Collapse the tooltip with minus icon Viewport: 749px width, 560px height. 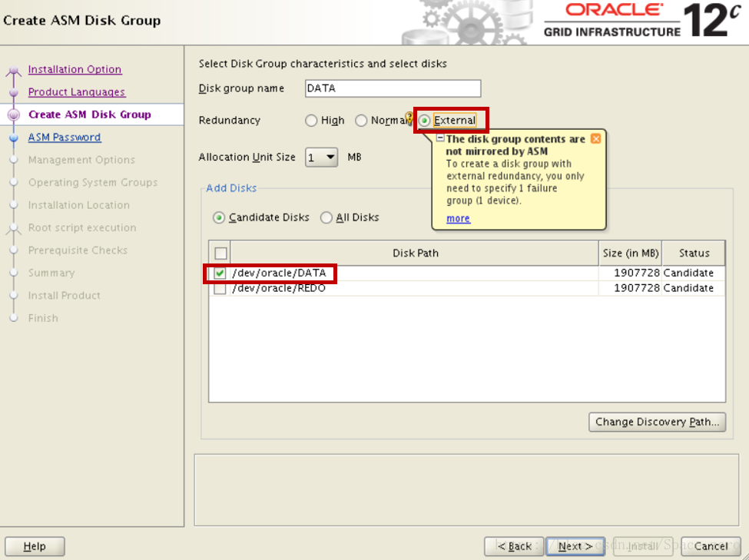point(440,138)
